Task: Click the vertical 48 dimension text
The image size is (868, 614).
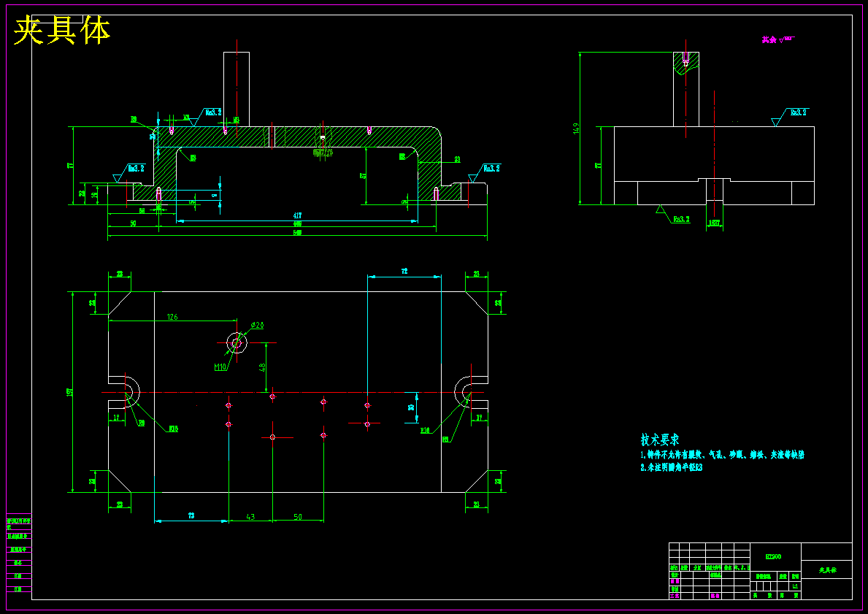Action: (262, 367)
